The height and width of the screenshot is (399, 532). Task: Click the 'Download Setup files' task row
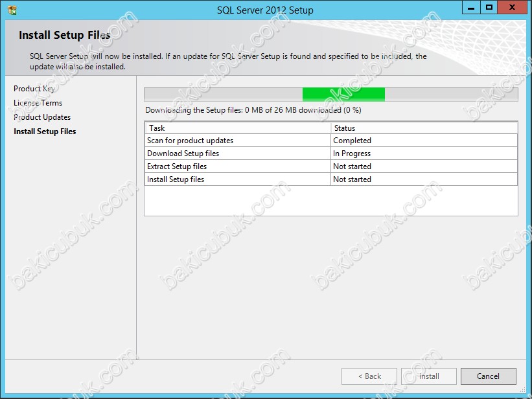point(331,154)
